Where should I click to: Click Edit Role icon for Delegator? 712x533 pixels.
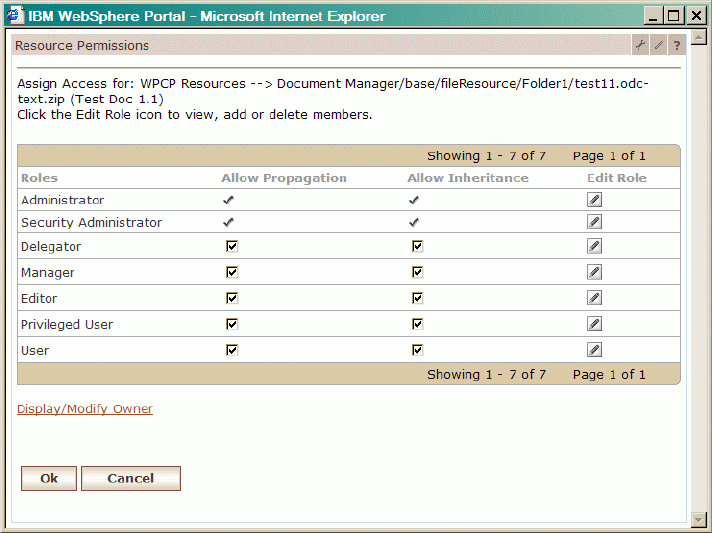click(594, 246)
